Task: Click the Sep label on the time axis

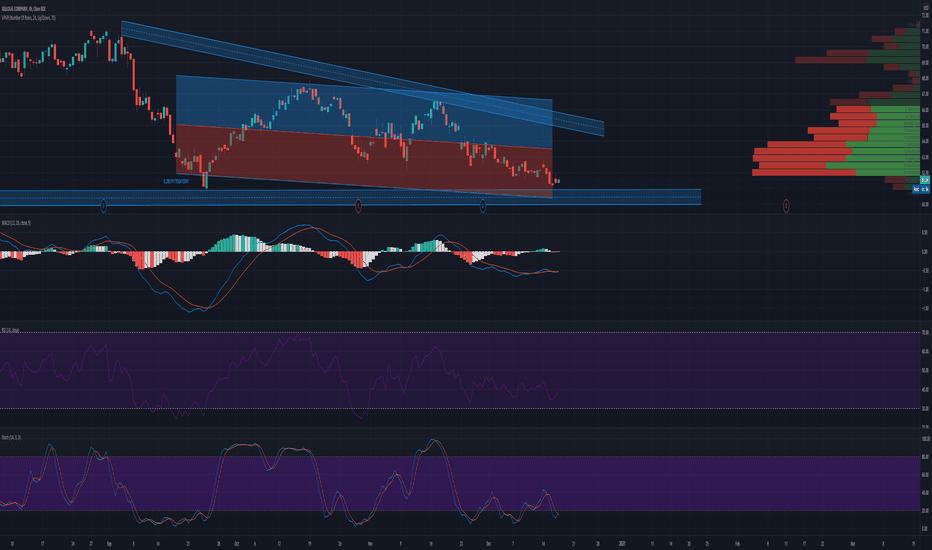Action: pyautogui.click(x=109, y=543)
